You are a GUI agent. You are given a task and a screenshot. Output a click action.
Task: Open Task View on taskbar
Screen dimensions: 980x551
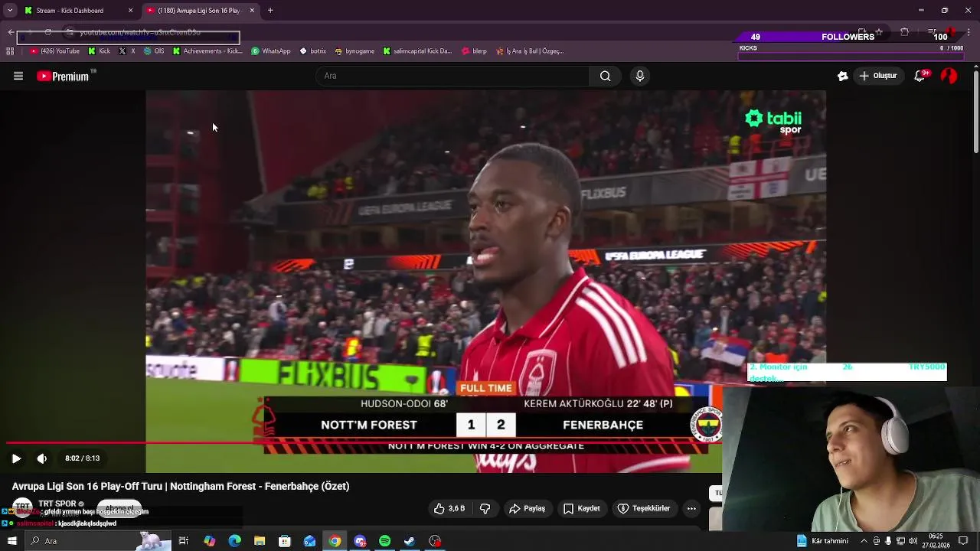click(184, 541)
